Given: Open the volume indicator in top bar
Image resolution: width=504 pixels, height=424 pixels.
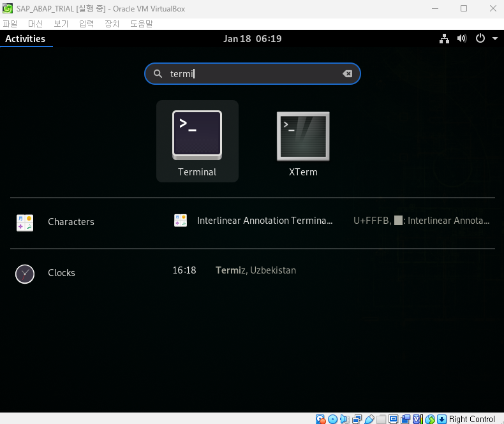Looking at the screenshot, I should (462, 38).
